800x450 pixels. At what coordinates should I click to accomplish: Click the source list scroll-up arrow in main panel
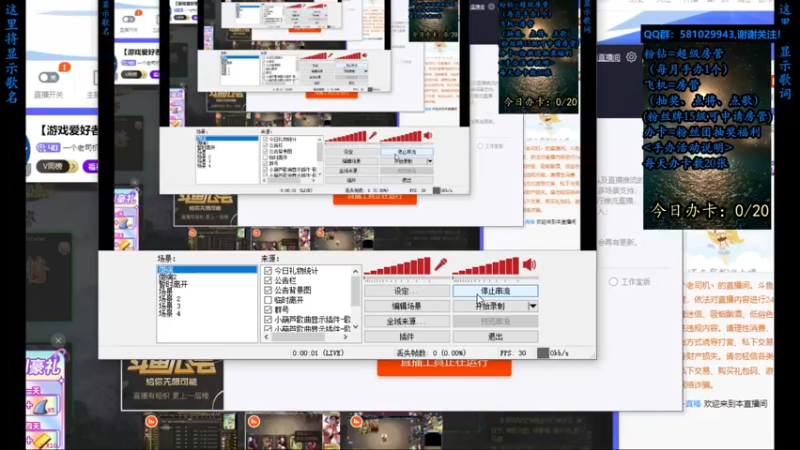click(x=356, y=271)
